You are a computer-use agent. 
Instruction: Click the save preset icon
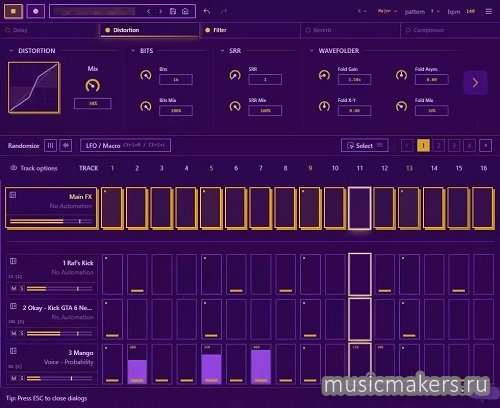[x=173, y=11]
